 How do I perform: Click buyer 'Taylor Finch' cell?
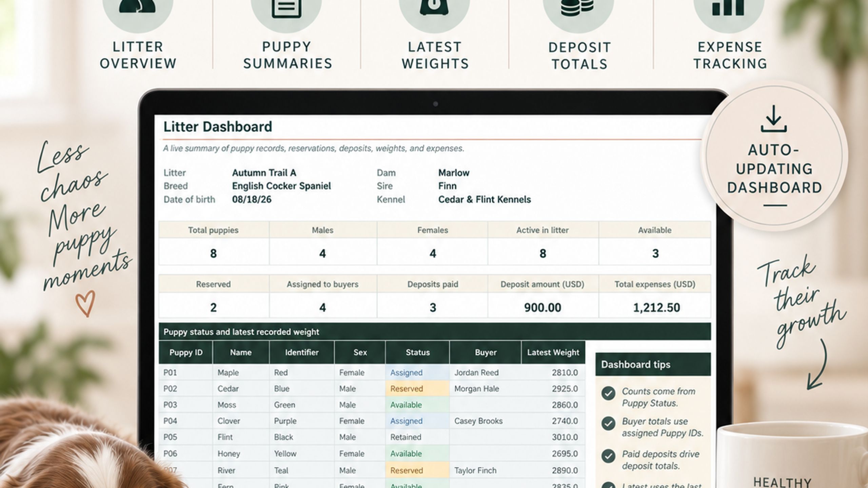485,470
